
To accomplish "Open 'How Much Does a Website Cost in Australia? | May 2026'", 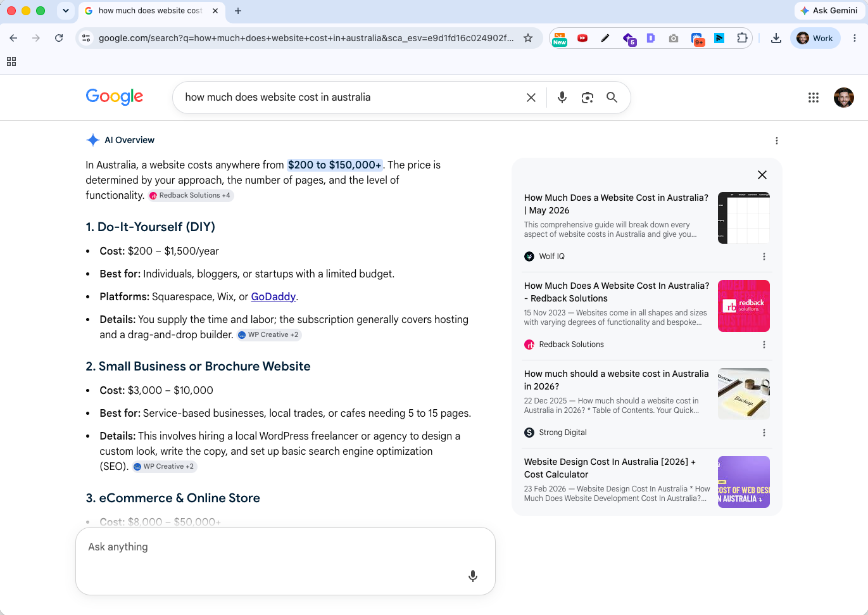I will pyautogui.click(x=616, y=204).
